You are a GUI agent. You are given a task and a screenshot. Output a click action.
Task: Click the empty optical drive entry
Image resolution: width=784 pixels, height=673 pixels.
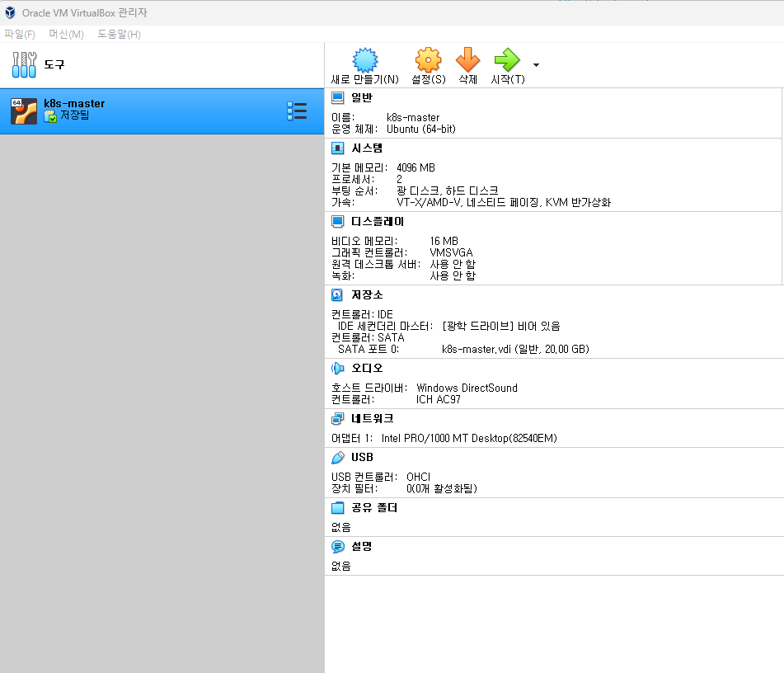(501, 327)
